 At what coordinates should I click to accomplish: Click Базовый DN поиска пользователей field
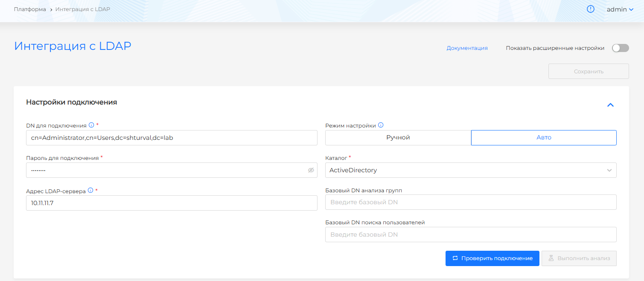pyautogui.click(x=470, y=235)
